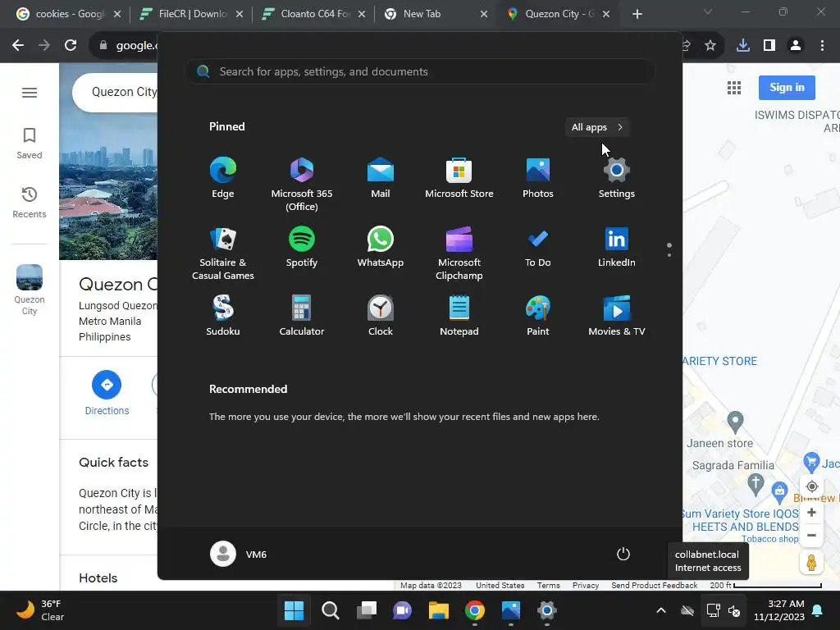Viewport: 840px width, 630px height.
Task: Open Task View from taskbar
Action: 367,610
